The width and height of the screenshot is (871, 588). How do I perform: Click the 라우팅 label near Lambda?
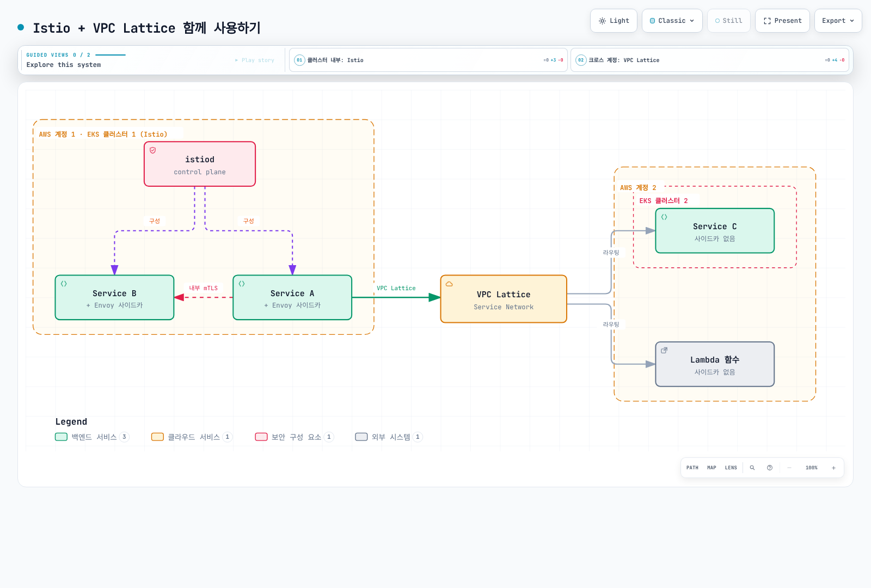[611, 324]
